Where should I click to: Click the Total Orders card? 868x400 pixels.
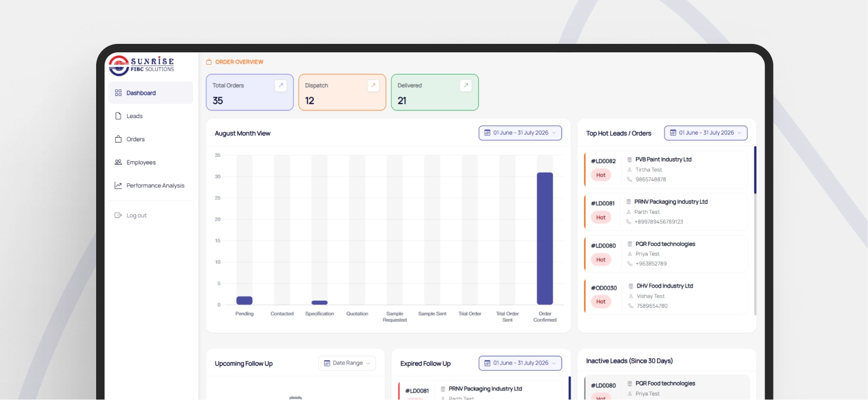pos(250,92)
